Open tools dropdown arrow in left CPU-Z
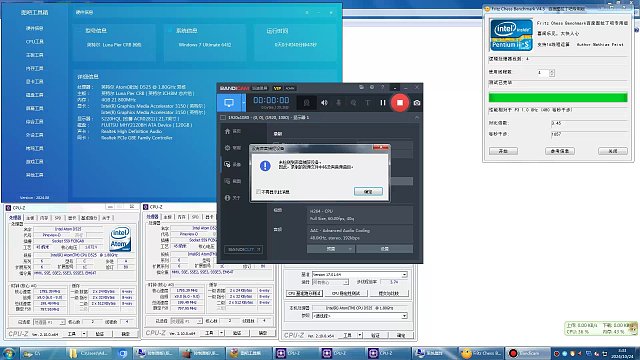The width and height of the screenshot is (640, 360). pos(84,334)
